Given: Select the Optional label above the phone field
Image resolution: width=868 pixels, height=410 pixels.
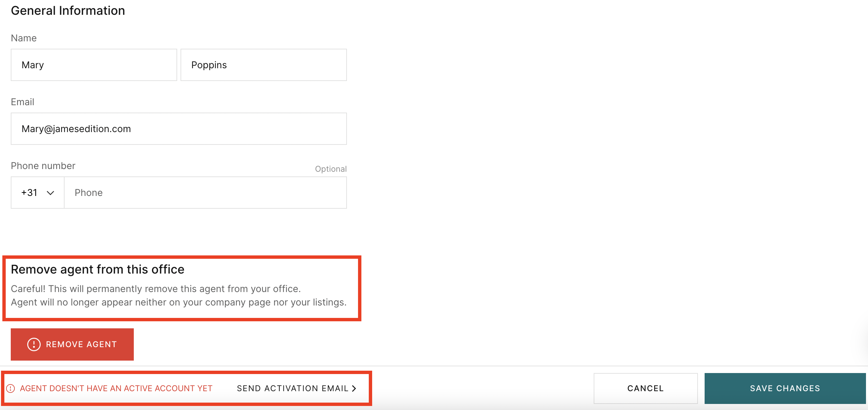Looking at the screenshot, I should (x=330, y=169).
